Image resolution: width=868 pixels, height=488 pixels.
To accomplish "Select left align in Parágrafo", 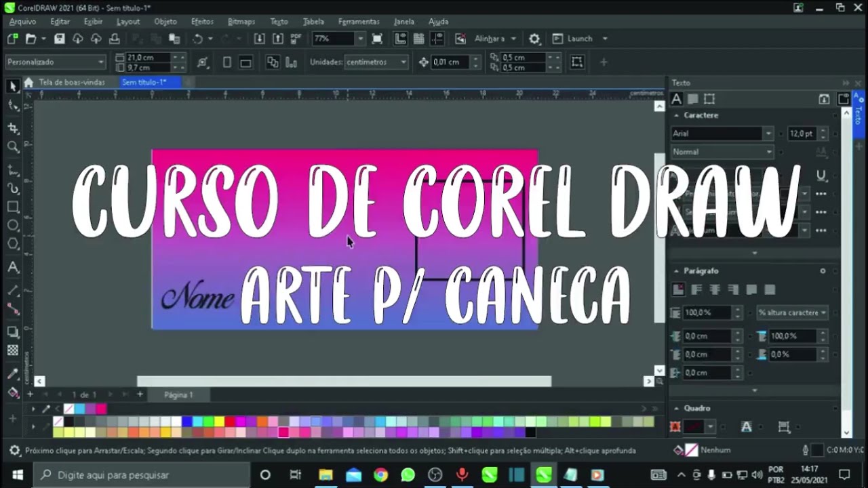I will click(696, 289).
